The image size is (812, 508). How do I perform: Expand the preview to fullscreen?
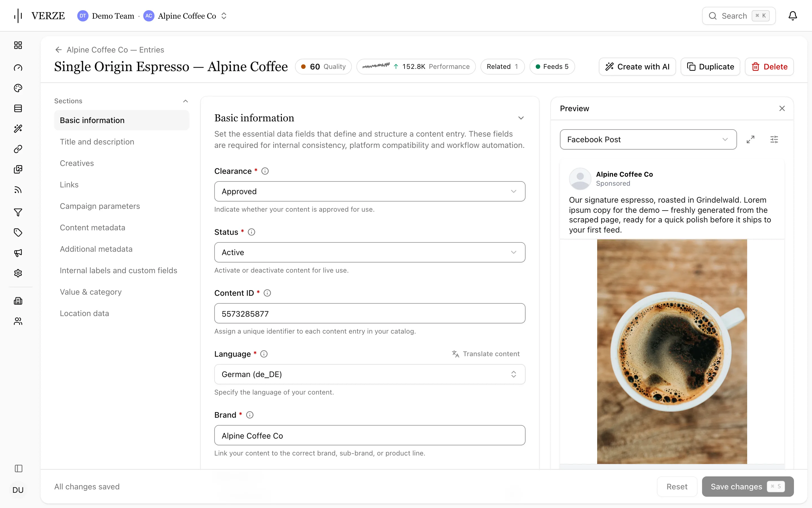coord(751,139)
